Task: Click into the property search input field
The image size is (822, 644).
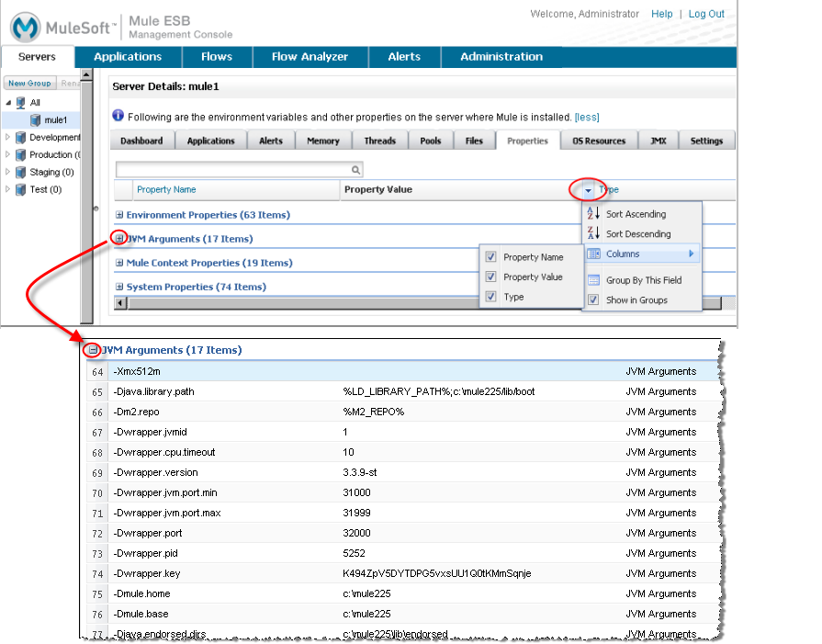Action: [x=233, y=170]
